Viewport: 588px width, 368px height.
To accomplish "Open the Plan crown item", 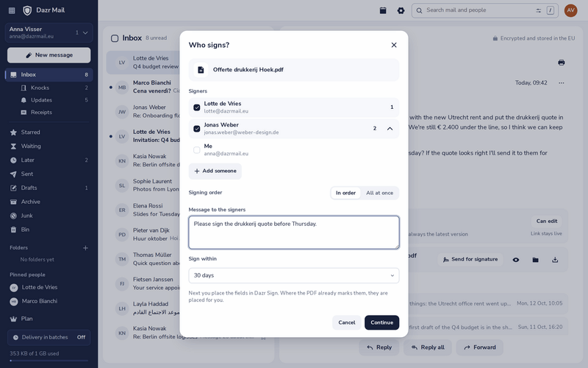I will point(49,319).
